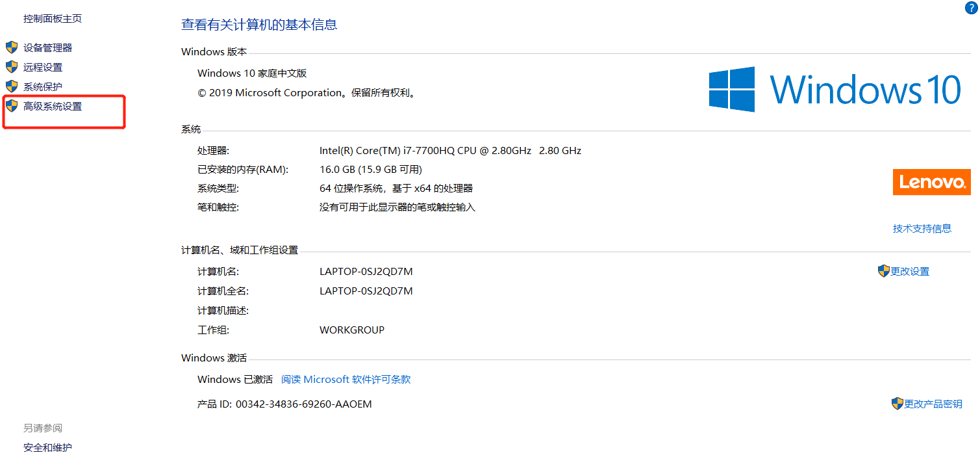Select system type 64 位操作系统 value

(x=396, y=189)
